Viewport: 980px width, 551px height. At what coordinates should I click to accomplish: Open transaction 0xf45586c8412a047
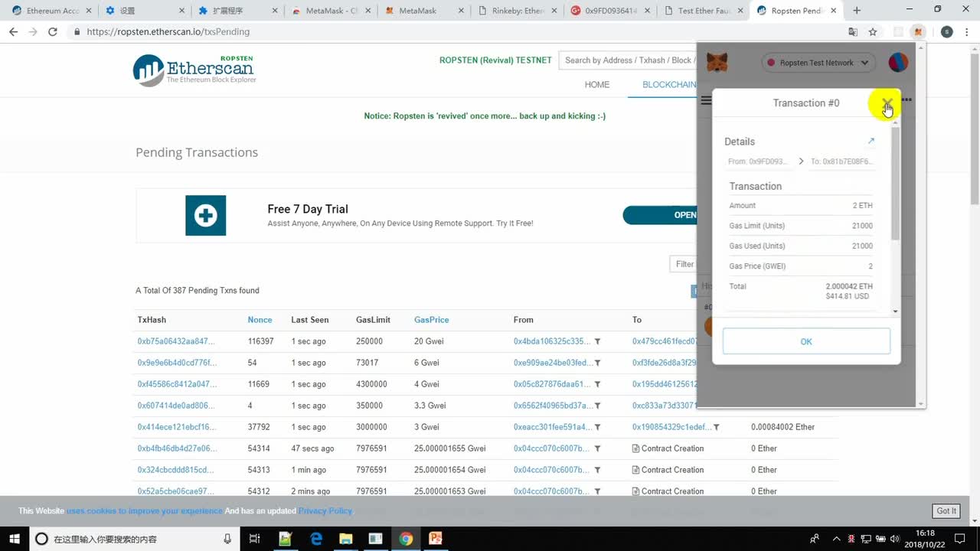pos(177,384)
